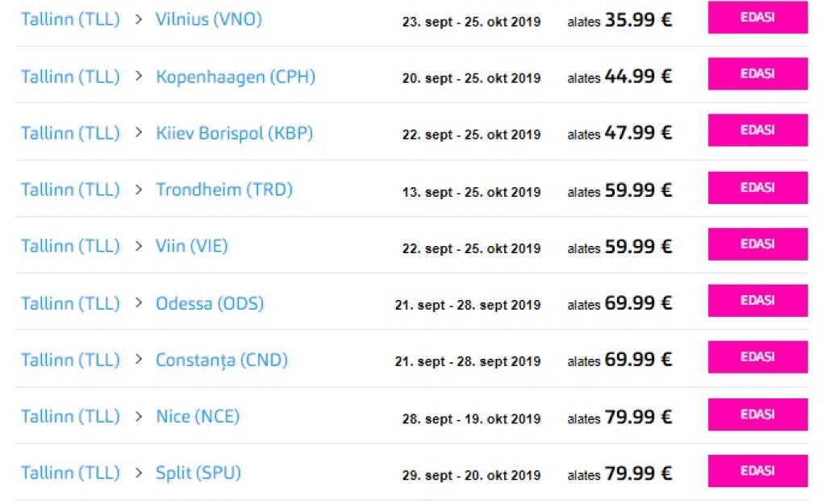The width and height of the screenshot is (826, 504).
Task: Click the Constanța (CND) destination link
Action: [x=222, y=360]
